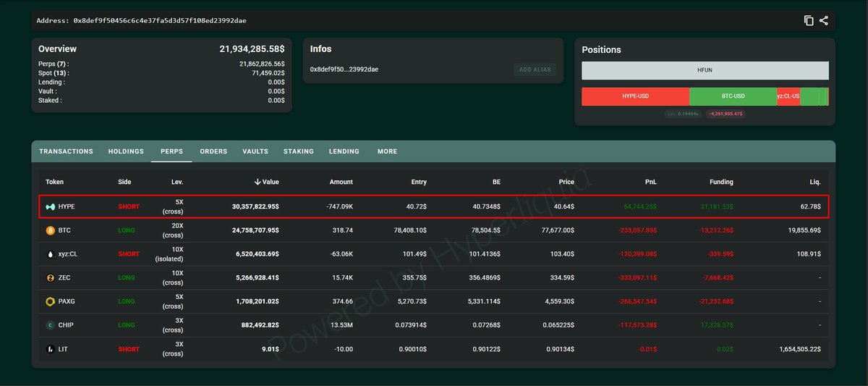This screenshot has height=386, width=868.
Task: Click the BTC token icon
Action: click(x=51, y=230)
